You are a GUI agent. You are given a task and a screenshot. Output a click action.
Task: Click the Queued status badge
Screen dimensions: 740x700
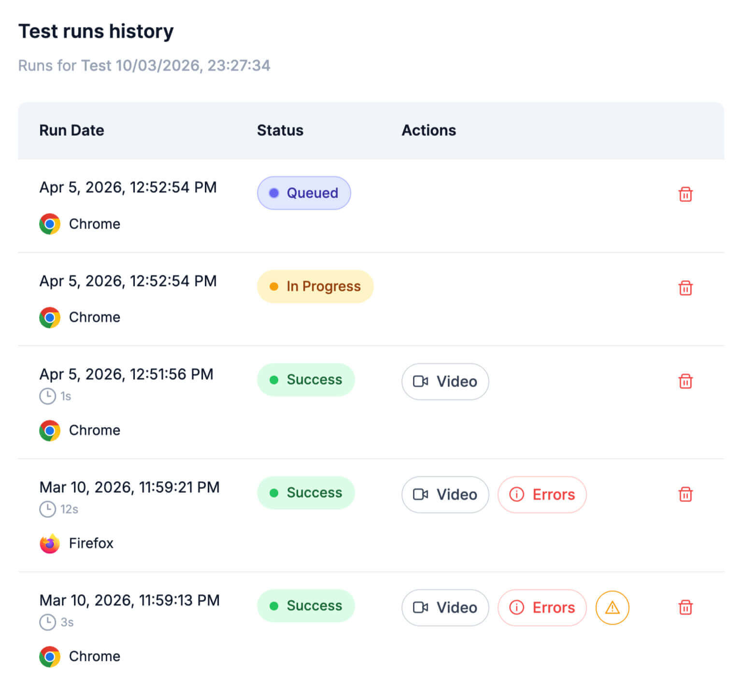(304, 193)
